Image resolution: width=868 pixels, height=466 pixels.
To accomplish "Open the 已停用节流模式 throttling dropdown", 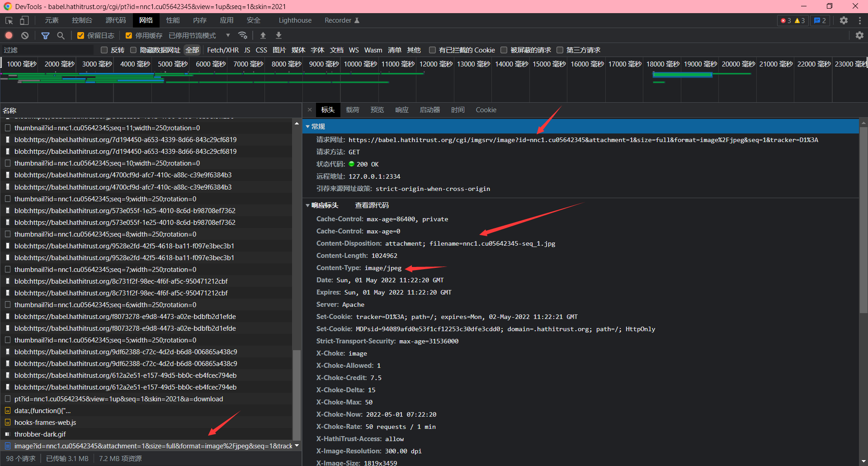I will pyautogui.click(x=199, y=36).
